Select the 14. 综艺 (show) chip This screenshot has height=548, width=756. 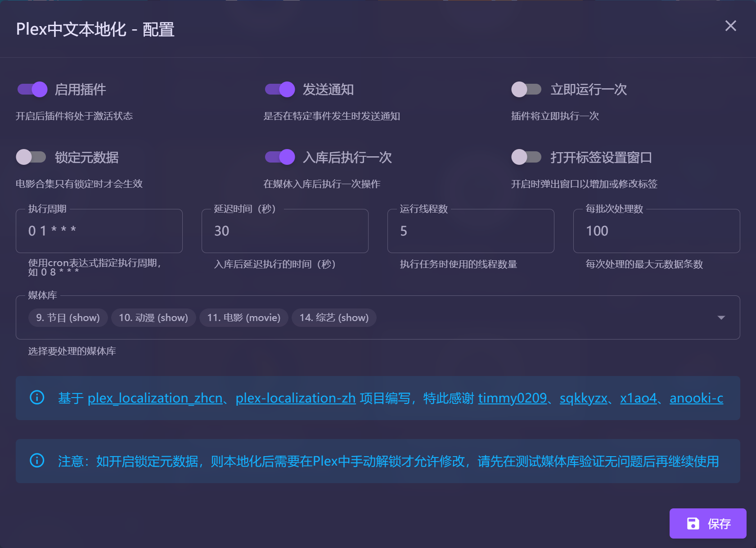[x=334, y=317]
